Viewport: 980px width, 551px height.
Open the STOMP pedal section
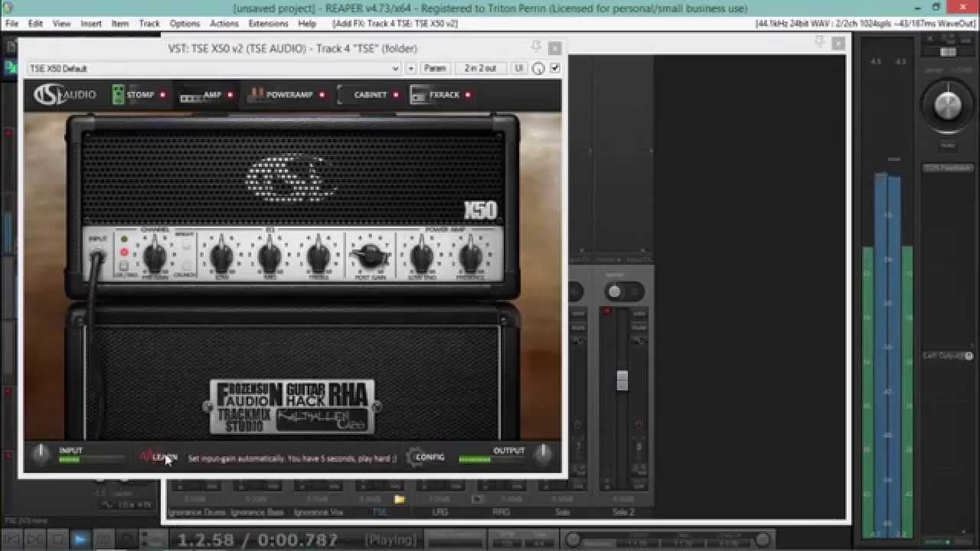click(132, 95)
